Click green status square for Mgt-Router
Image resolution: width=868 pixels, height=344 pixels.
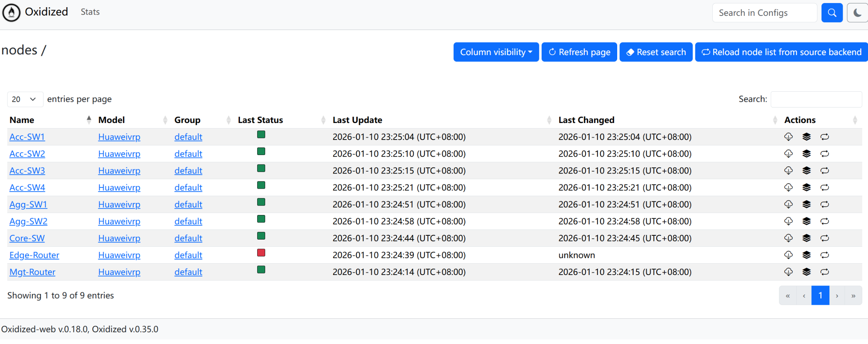261,270
